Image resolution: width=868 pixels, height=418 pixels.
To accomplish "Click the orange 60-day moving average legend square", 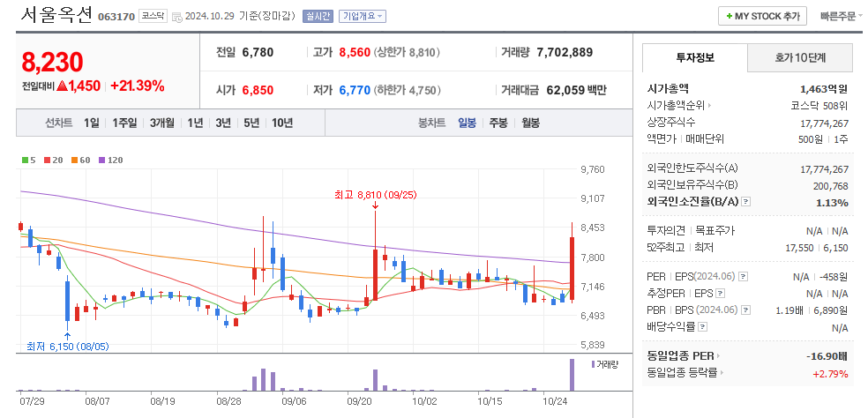I will [74, 160].
